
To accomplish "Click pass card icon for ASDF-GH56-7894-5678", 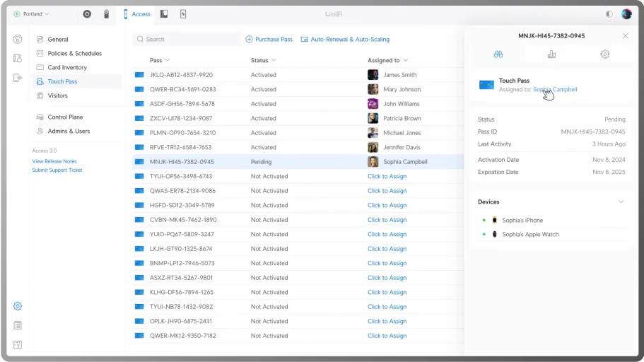I will tap(139, 103).
